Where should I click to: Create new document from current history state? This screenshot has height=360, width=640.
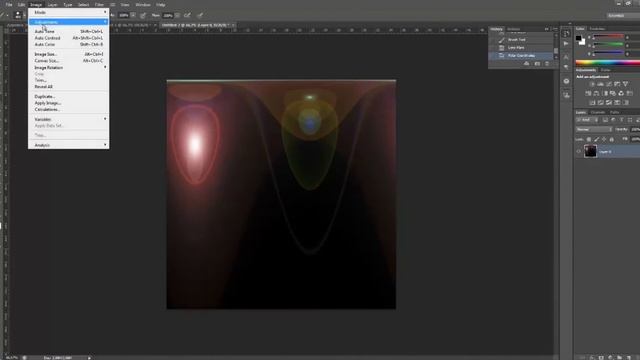click(527, 64)
